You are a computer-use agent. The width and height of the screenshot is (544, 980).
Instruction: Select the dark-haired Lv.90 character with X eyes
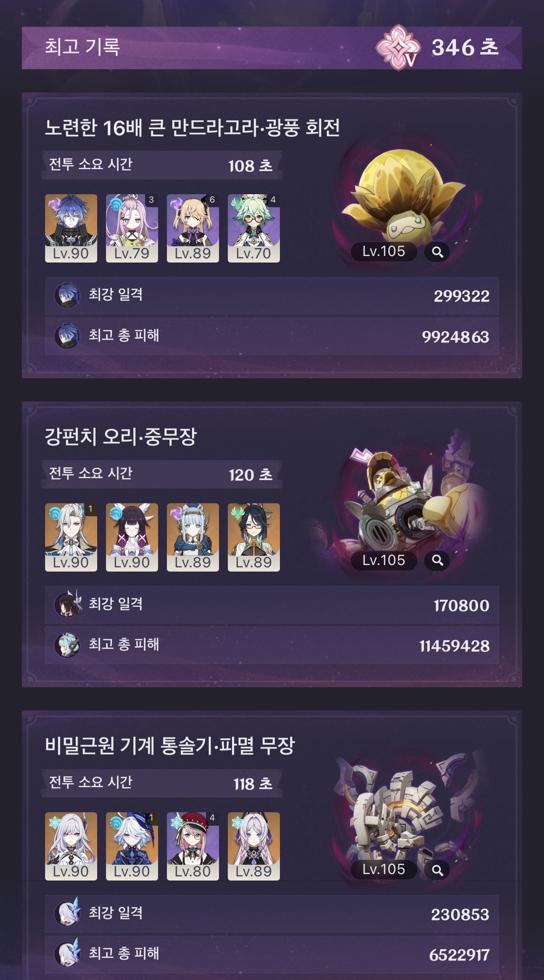[x=132, y=537]
